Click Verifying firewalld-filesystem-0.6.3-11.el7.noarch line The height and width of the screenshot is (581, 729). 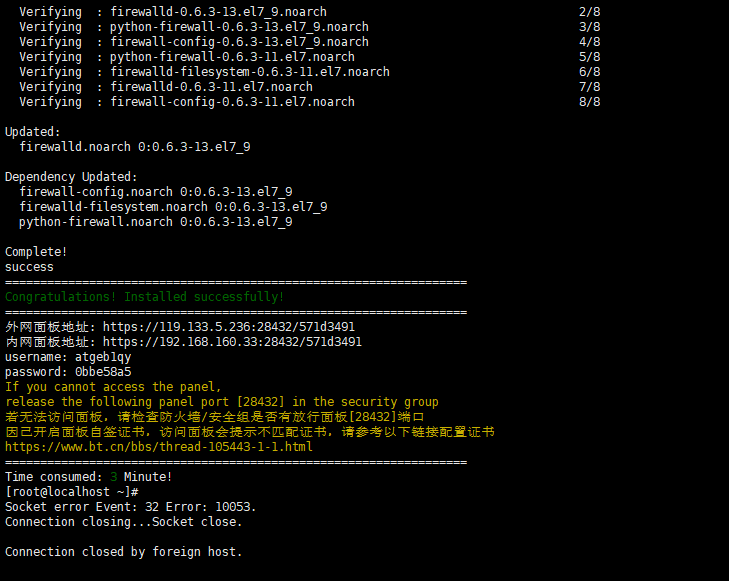tap(205, 72)
